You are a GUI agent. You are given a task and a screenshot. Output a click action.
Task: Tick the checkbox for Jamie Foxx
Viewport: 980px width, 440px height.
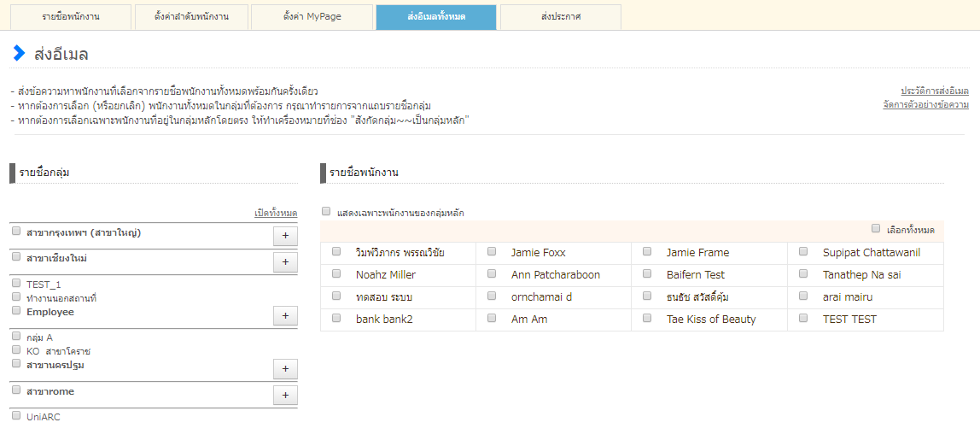tap(492, 252)
